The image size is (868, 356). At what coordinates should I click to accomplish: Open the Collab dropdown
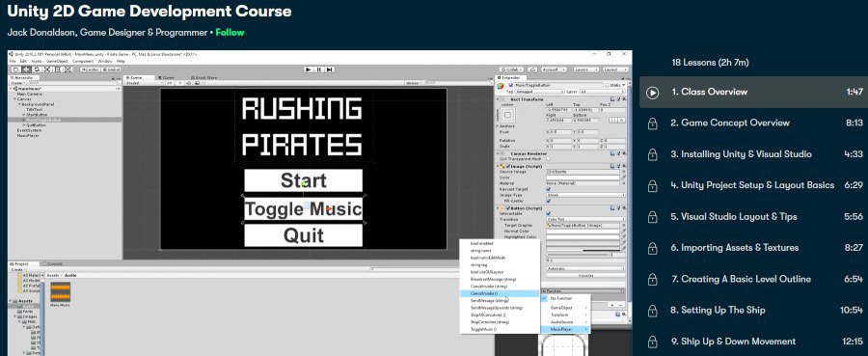(x=511, y=69)
